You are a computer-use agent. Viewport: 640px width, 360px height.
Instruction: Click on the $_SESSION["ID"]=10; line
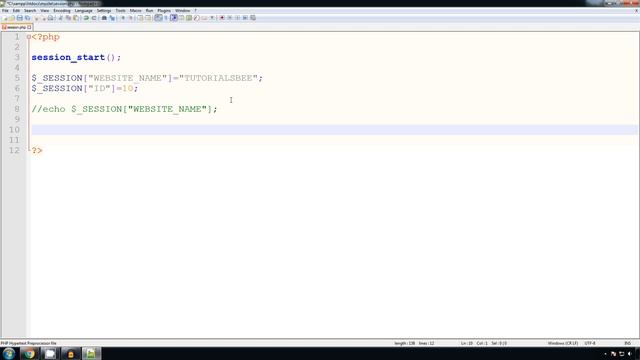pyautogui.click(x=85, y=89)
